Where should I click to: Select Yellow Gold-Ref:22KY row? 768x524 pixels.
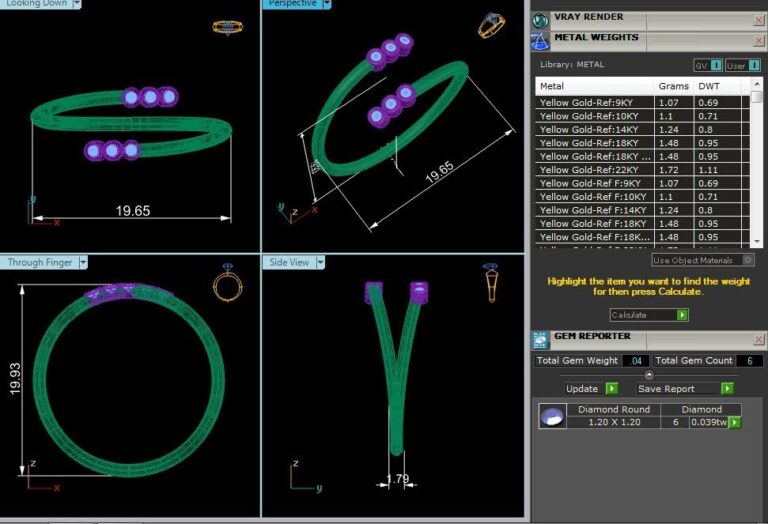(643, 170)
